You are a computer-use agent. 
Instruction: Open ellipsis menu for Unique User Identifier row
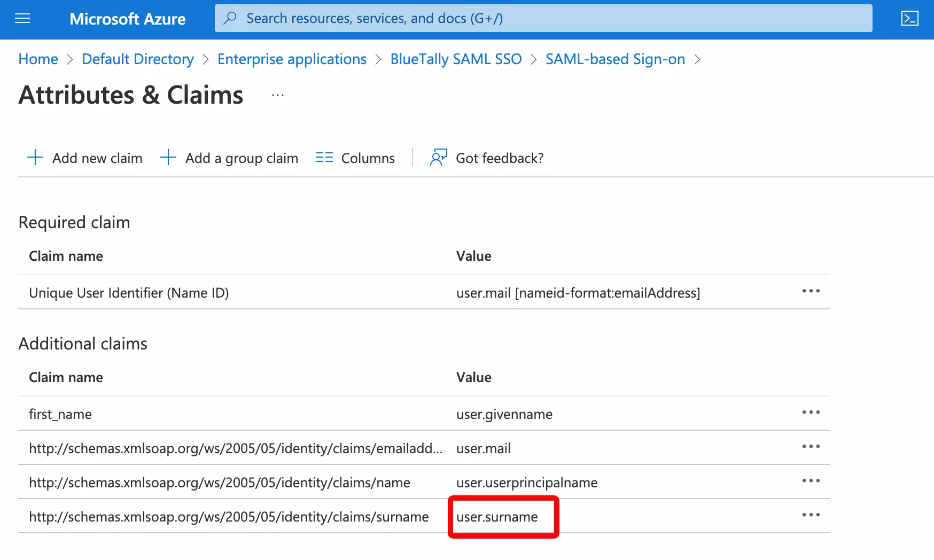(811, 291)
